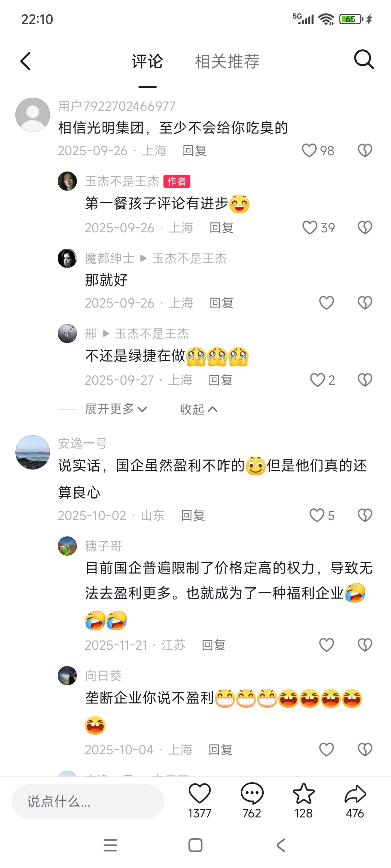This screenshot has width=391, height=868.
Task: Switch to the 相关推荐 tab
Action: [227, 61]
